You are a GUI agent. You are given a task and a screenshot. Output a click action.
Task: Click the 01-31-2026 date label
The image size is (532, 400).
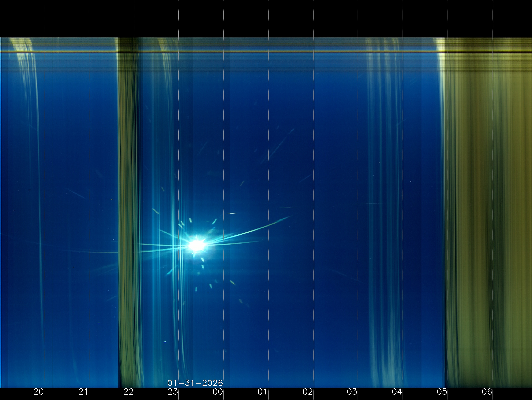pyautogui.click(x=195, y=383)
